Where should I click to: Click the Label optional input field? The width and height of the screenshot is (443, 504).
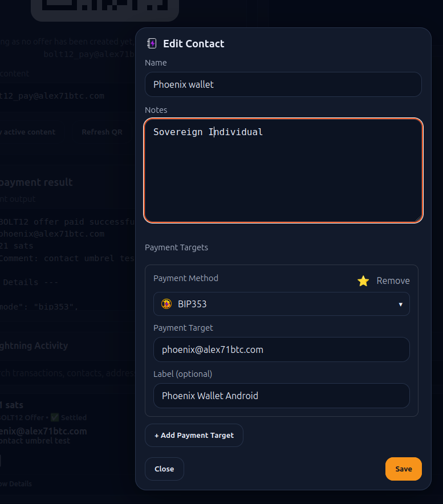[x=281, y=395]
